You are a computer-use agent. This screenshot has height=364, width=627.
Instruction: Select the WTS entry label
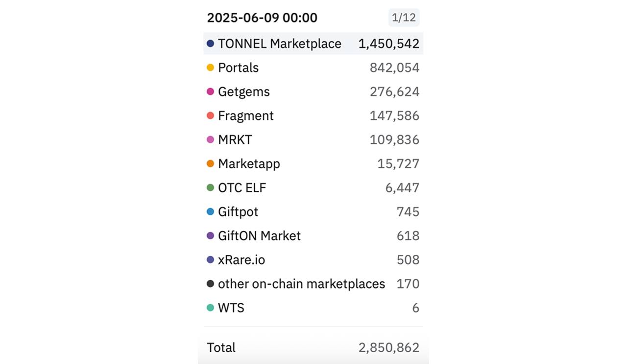[x=231, y=307]
